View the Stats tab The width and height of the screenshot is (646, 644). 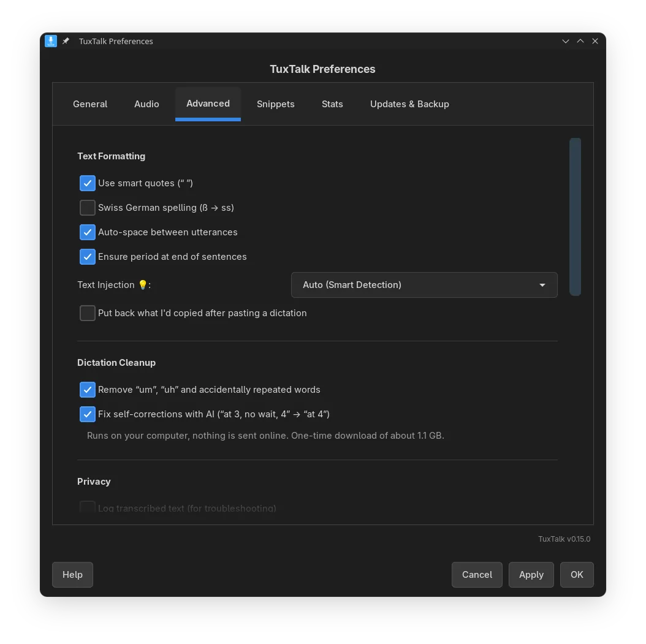[332, 104]
